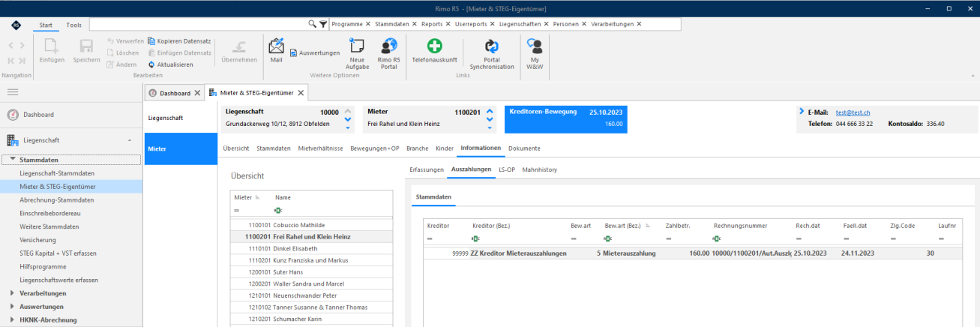Sort by the Zahlbetr. column header
Screen dimensions: 980x327
coord(676,225)
